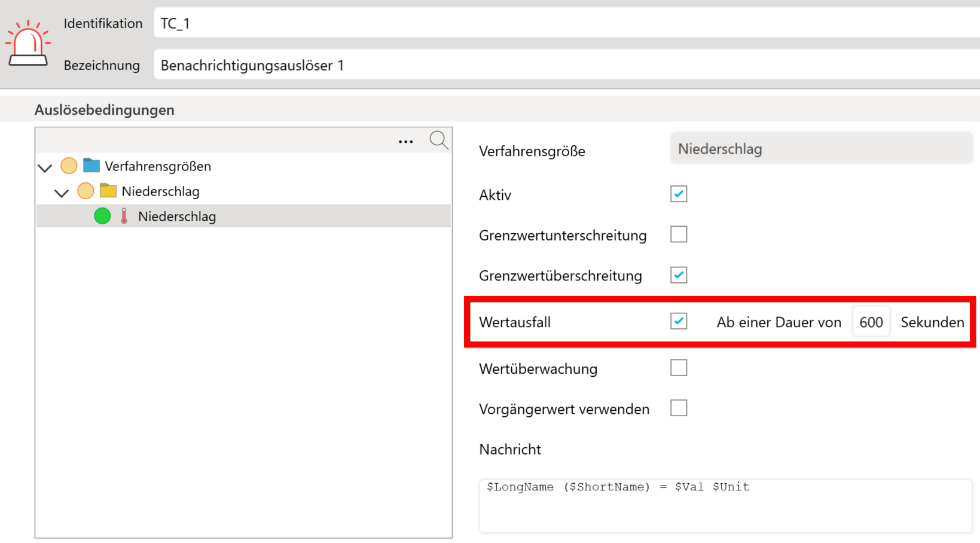Click the yellow folder icon of Niederschlag

[x=108, y=190]
